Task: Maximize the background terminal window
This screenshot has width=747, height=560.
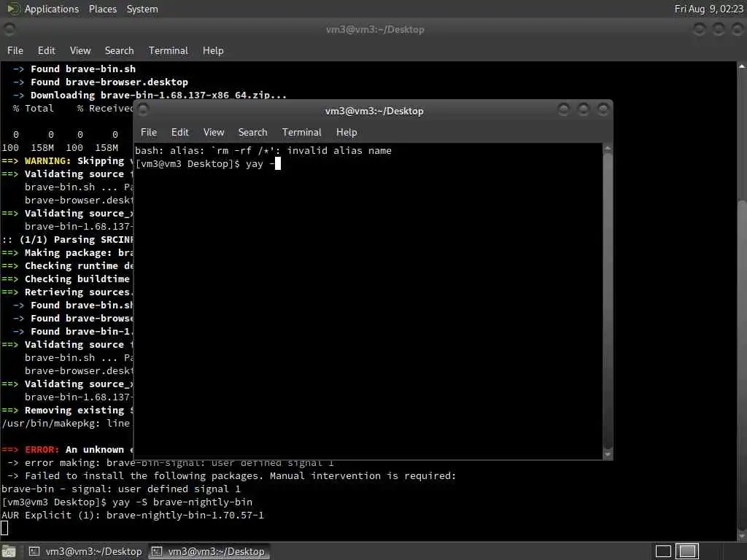Action: tap(719, 29)
